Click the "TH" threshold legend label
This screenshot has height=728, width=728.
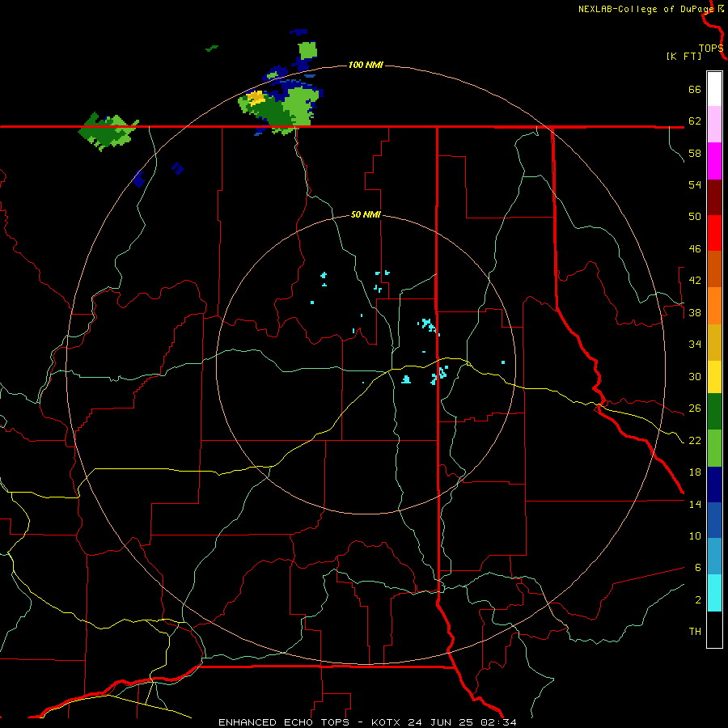click(x=695, y=632)
